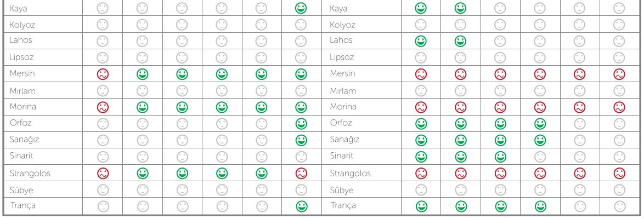The height and width of the screenshot is (219, 644).
Task: Select the green smiley in left Orfoz row
Action: click(x=301, y=123)
